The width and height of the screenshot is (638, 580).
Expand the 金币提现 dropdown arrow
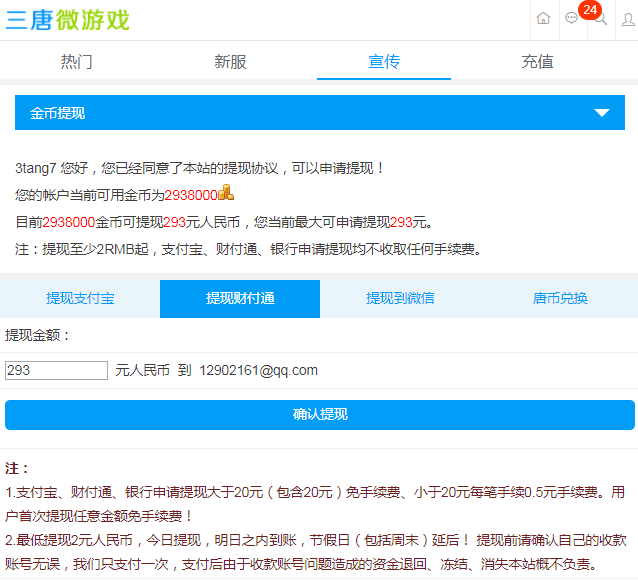[601, 113]
